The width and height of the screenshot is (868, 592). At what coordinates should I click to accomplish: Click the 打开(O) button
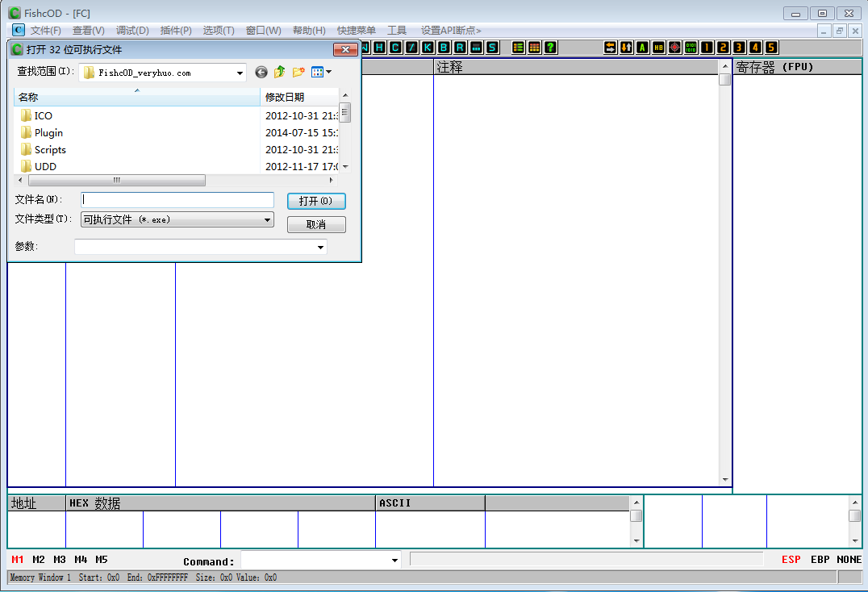(x=316, y=201)
